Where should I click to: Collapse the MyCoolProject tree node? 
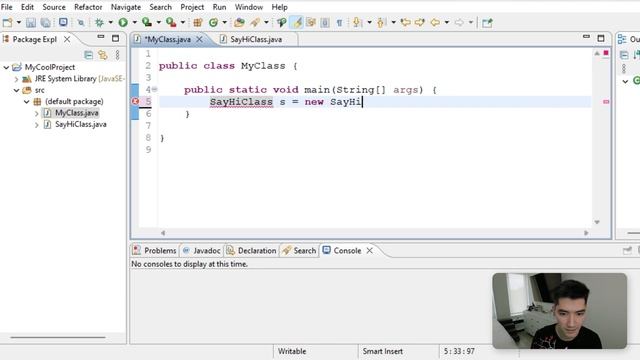[x=6, y=67]
